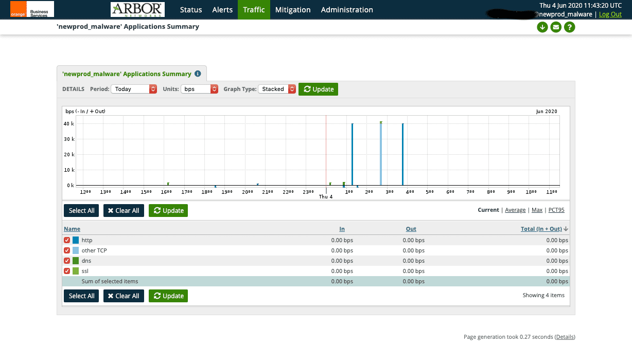Click the newprod_malware username in header

click(566, 14)
